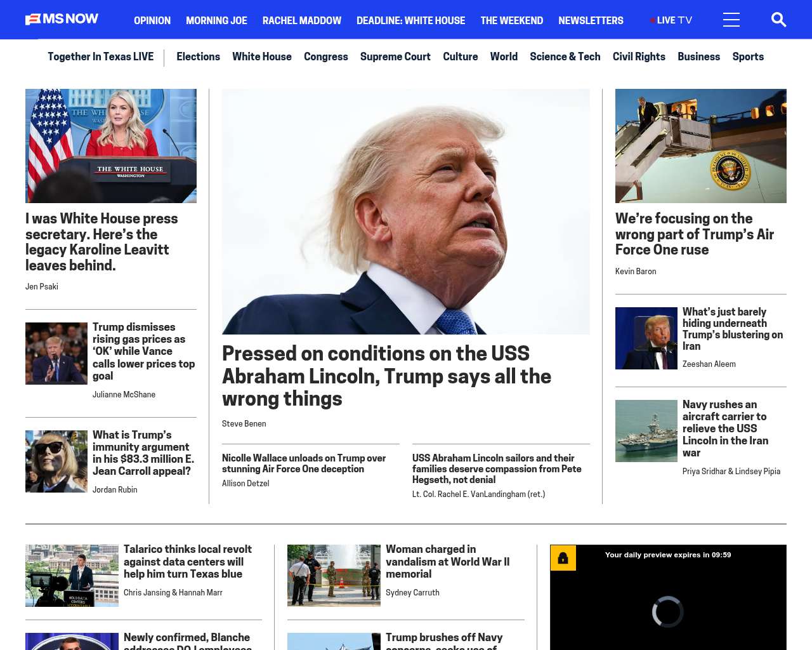Read USS Abraham Lincoln conditions lead headline
The image size is (812, 650).
(386, 376)
